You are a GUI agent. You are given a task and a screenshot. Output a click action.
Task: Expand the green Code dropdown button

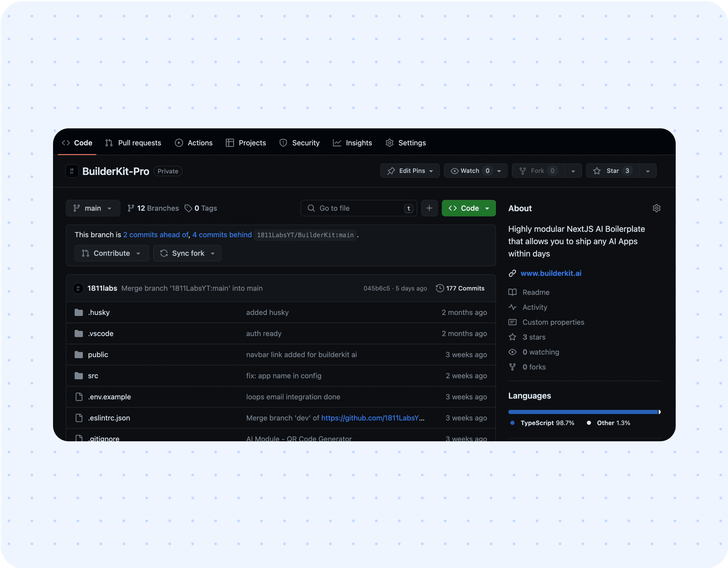469,208
